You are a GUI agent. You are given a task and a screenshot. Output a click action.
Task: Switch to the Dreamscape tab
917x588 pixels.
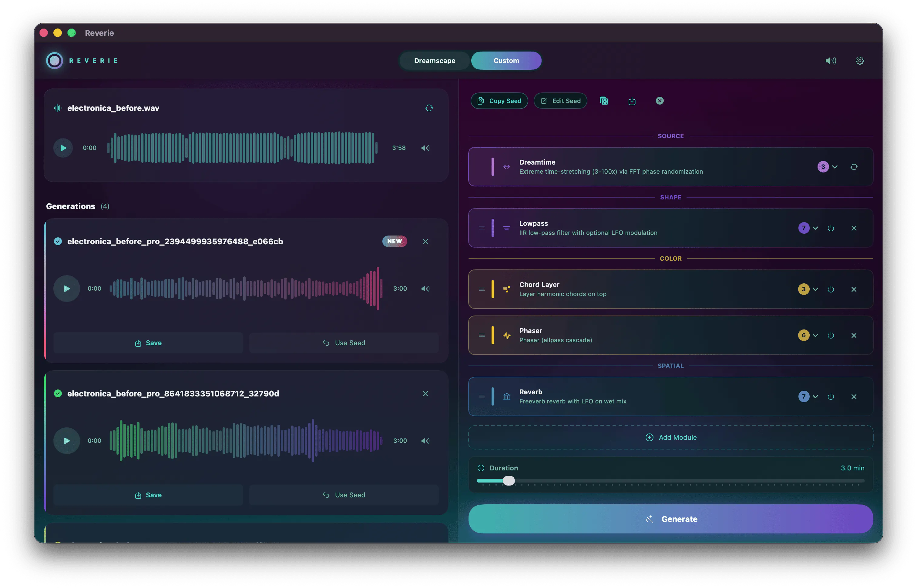[434, 61]
